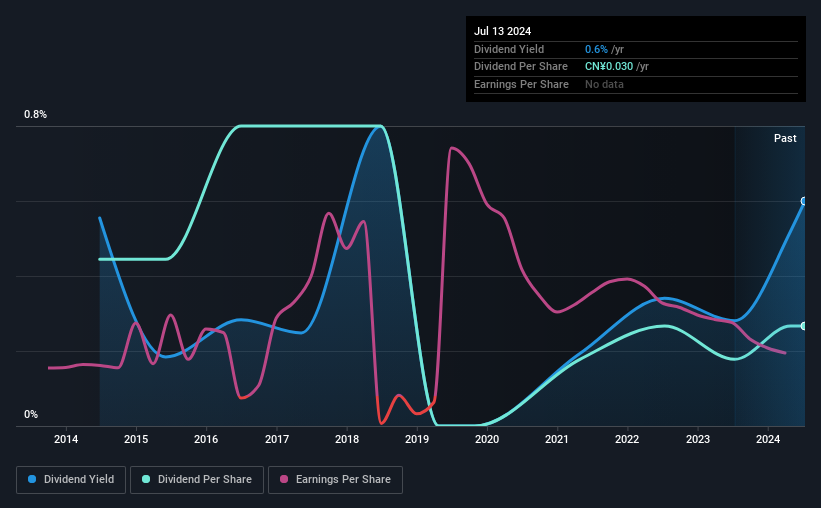Click the tooltip 'Dividend Per Share' row label
821x508 pixels.
coord(521,67)
